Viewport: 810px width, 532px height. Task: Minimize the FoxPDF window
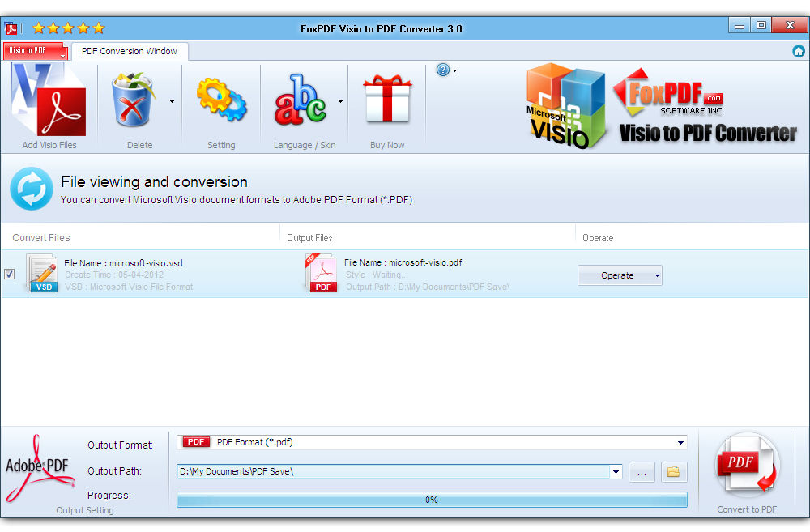pyautogui.click(x=740, y=25)
